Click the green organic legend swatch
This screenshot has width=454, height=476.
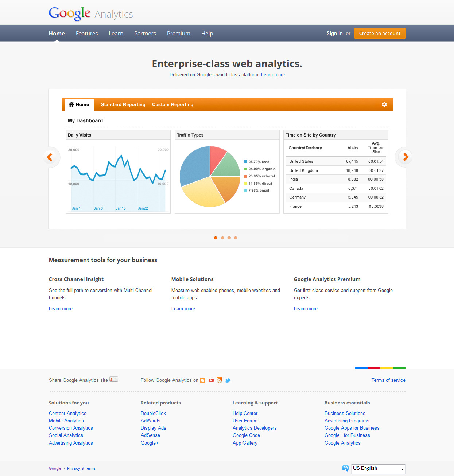coord(245,169)
